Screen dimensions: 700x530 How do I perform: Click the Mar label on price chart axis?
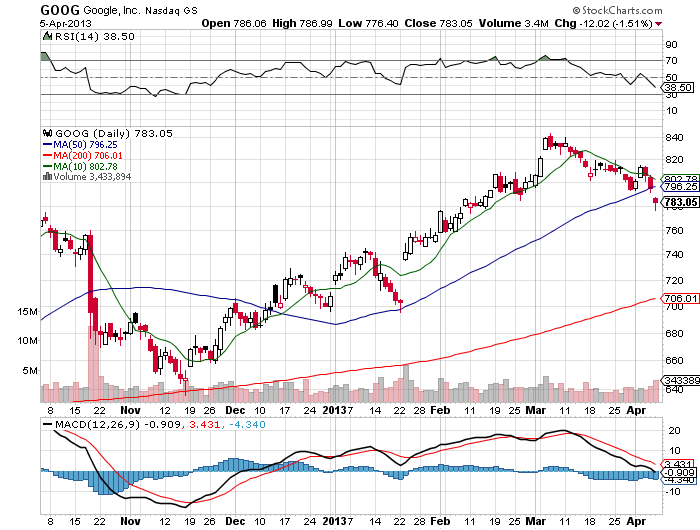536,410
